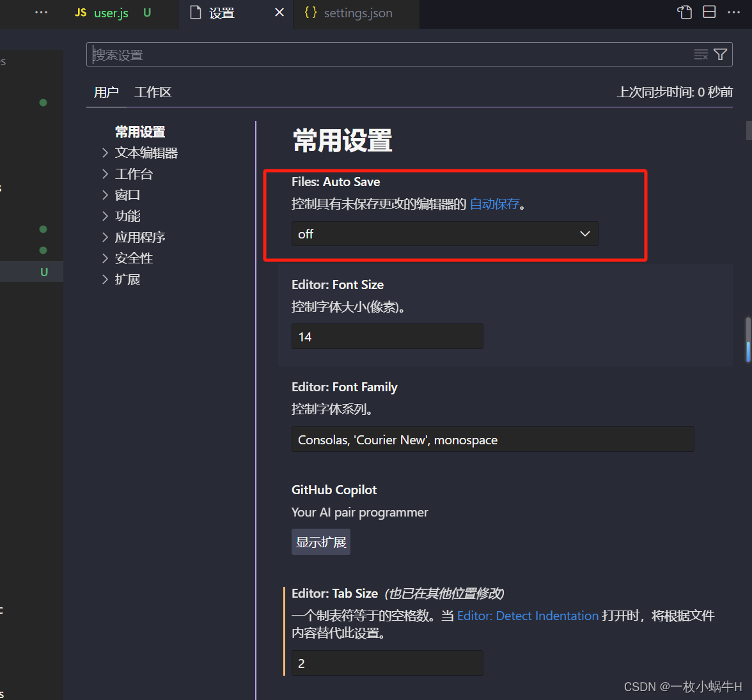Open the editor more actions menu

coord(734,13)
